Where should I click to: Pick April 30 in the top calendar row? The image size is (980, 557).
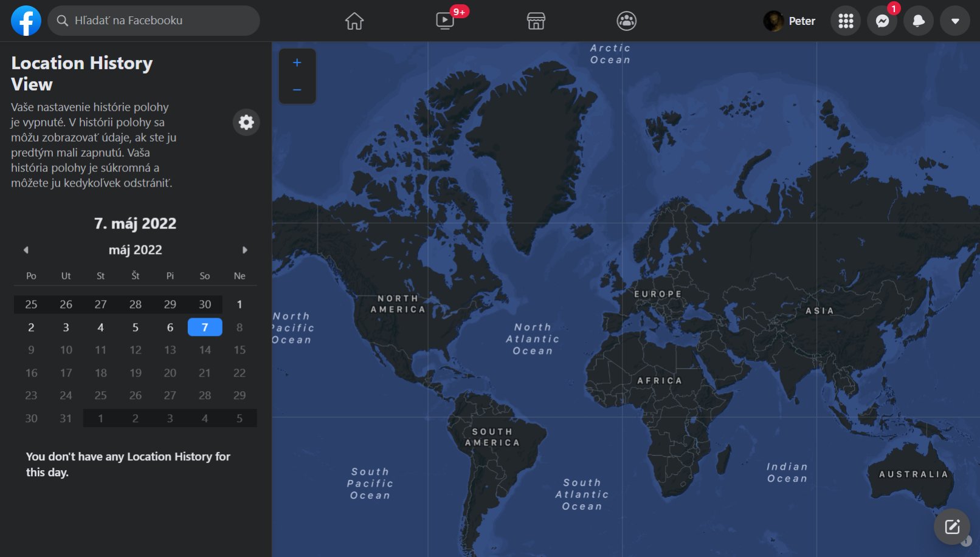205,304
